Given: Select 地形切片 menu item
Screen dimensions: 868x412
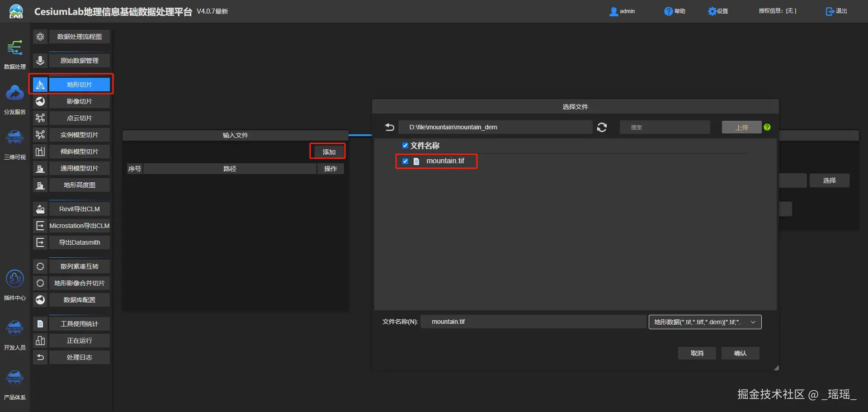Looking at the screenshot, I should [80, 85].
